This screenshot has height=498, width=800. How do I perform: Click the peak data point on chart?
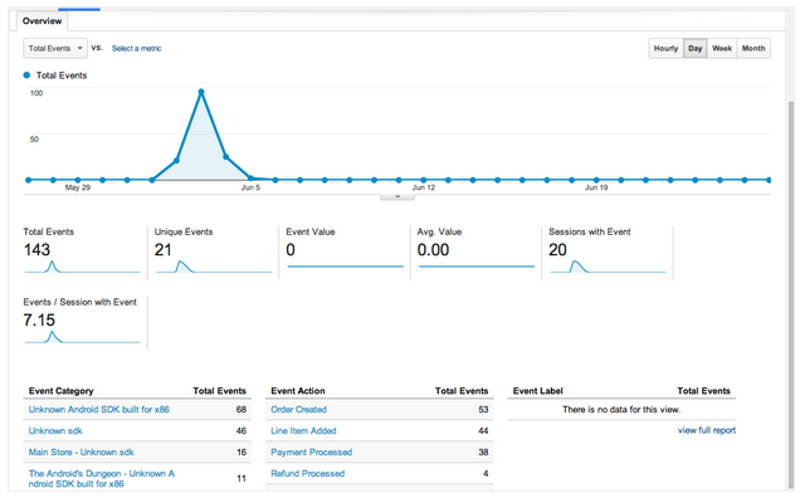202,92
